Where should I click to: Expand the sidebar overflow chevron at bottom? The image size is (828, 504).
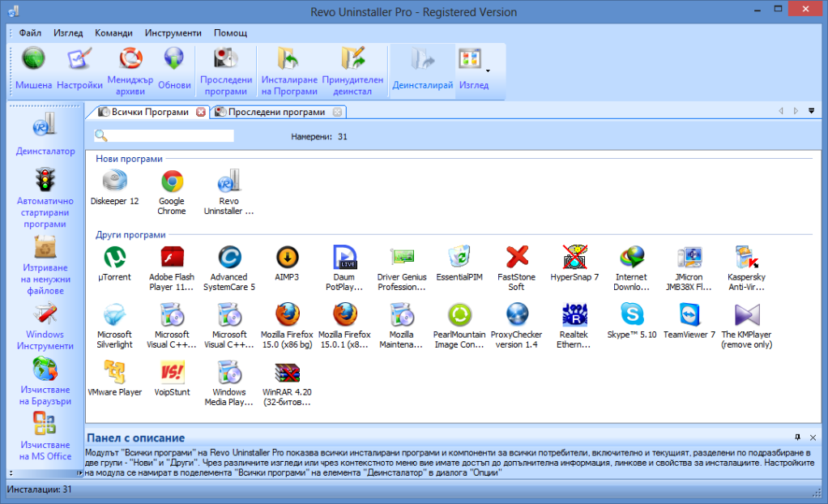pos(11,473)
